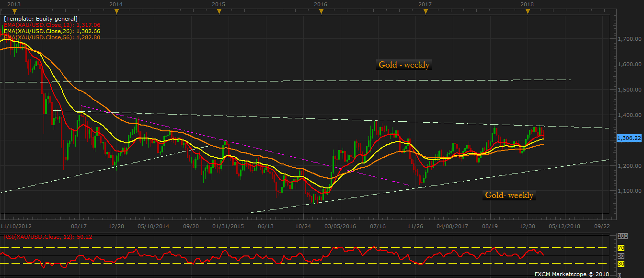Viewport: 644px width, 278px height.
Task: Click the 2017 year triangle marker
Action: tap(425, 12)
